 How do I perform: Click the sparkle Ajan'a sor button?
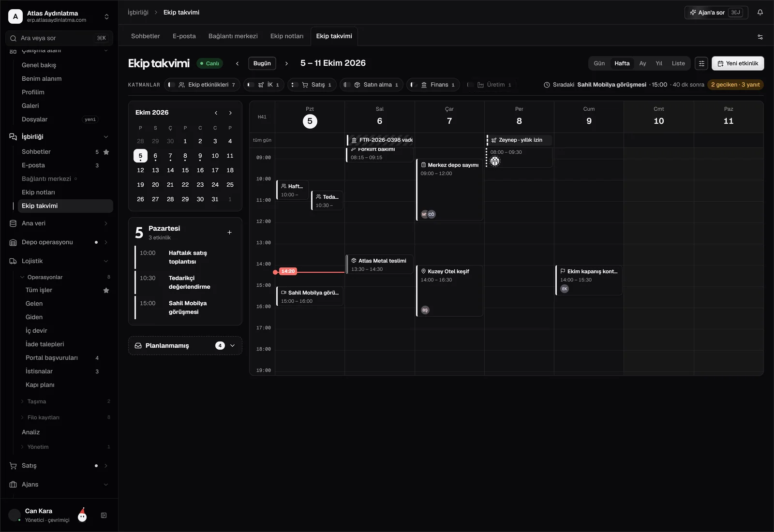pyautogui.click(x=716, y=13)
